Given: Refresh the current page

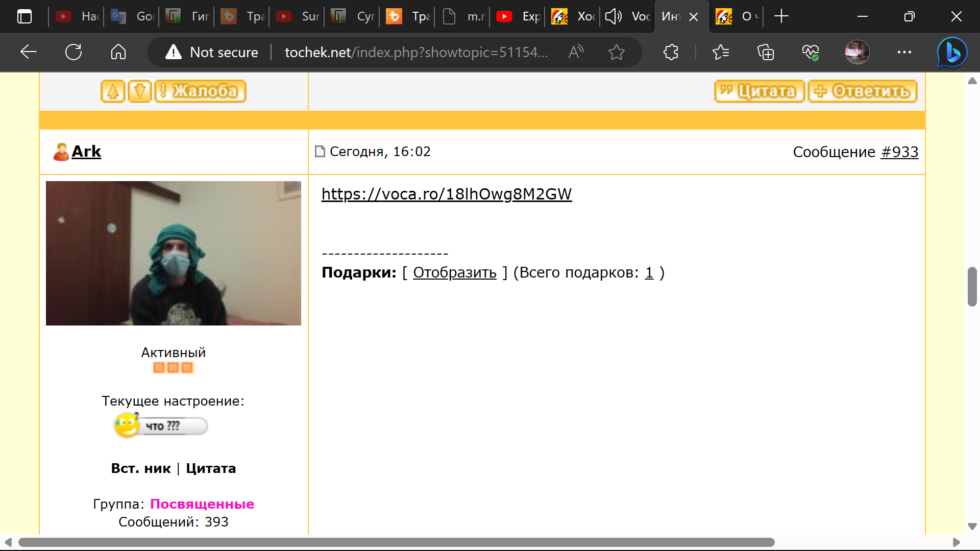Looking at the screenshot, I should tap(73, 52).
